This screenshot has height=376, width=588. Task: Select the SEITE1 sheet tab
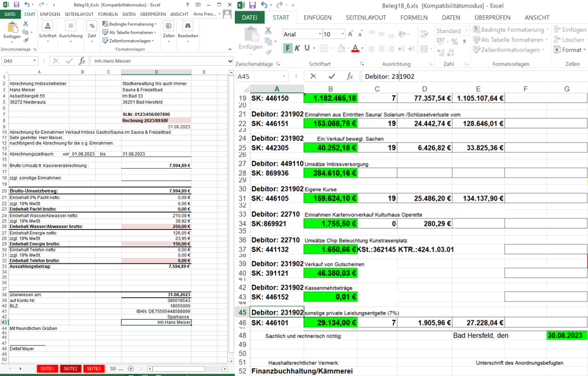click(47, 368)
